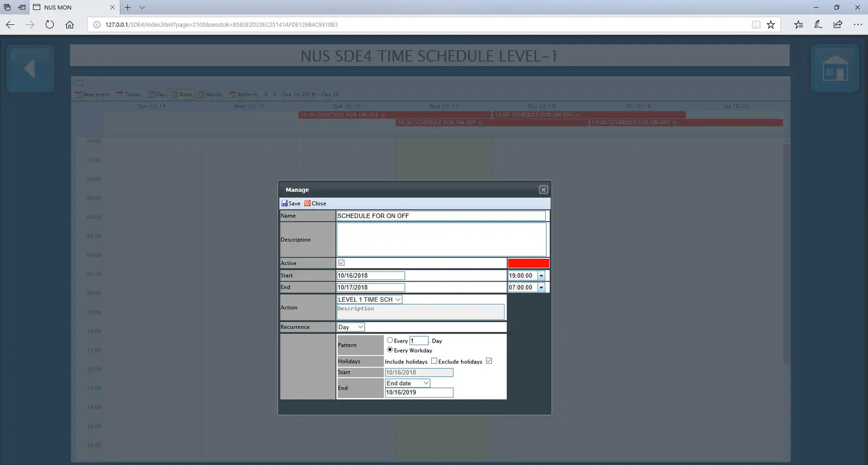
Task: Click the browser Refresh icon
Action: [x=49, y=24]
